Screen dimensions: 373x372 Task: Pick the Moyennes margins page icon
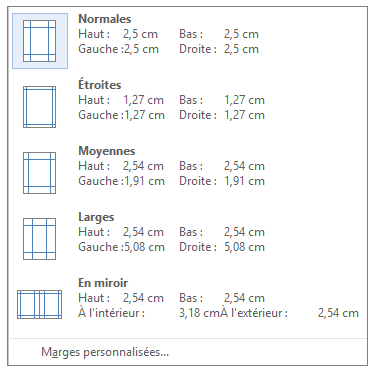point(40,173)
